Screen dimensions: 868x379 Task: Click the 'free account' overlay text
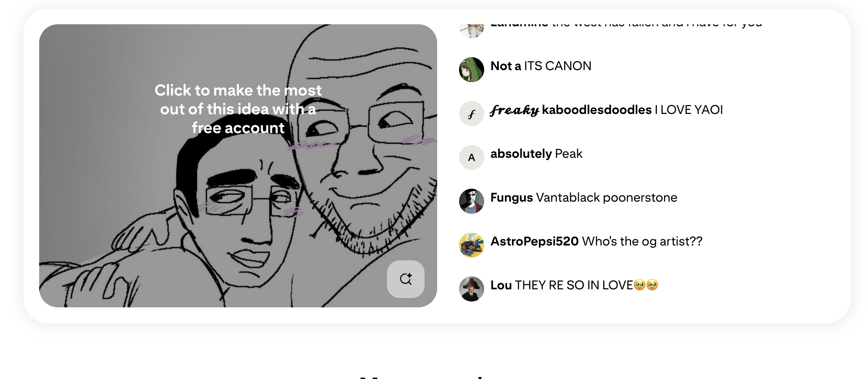click(238, 128)
